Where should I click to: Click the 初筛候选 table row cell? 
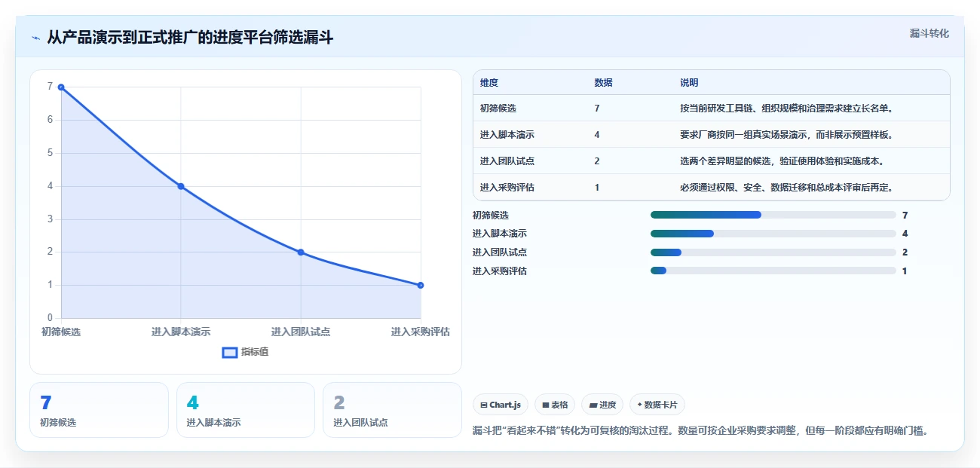coord(498,109)
